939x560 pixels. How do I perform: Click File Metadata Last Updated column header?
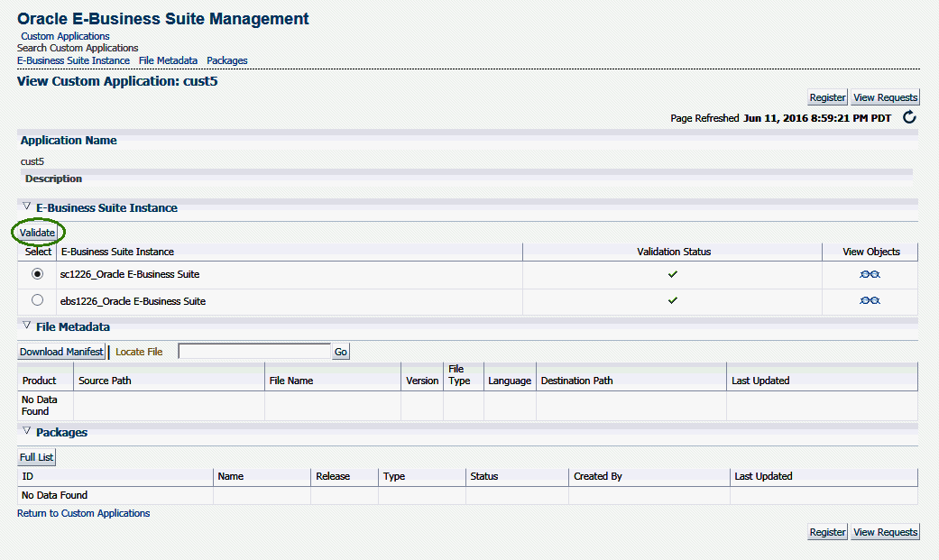click(x=760, y=381)
